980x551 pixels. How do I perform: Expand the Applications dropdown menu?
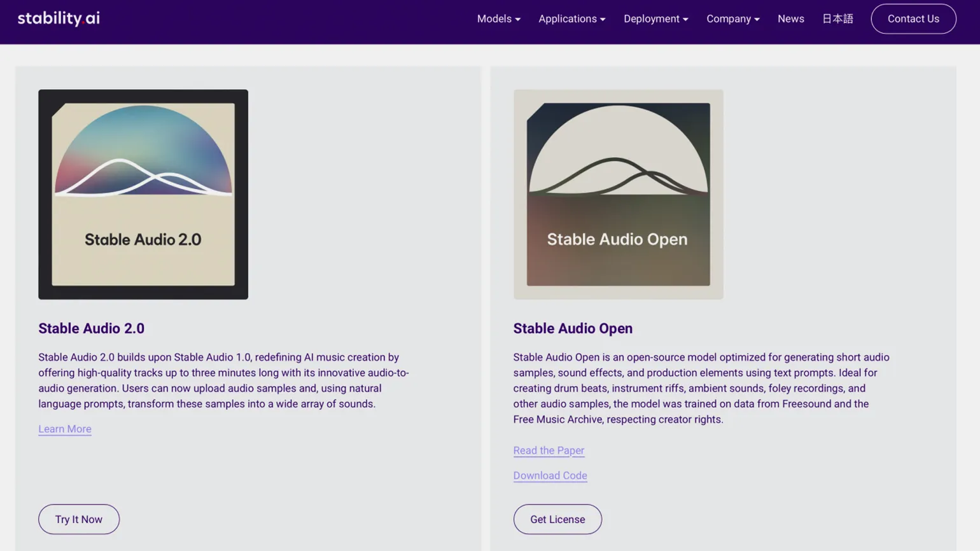pyautogui.click(x=571, y=18)
